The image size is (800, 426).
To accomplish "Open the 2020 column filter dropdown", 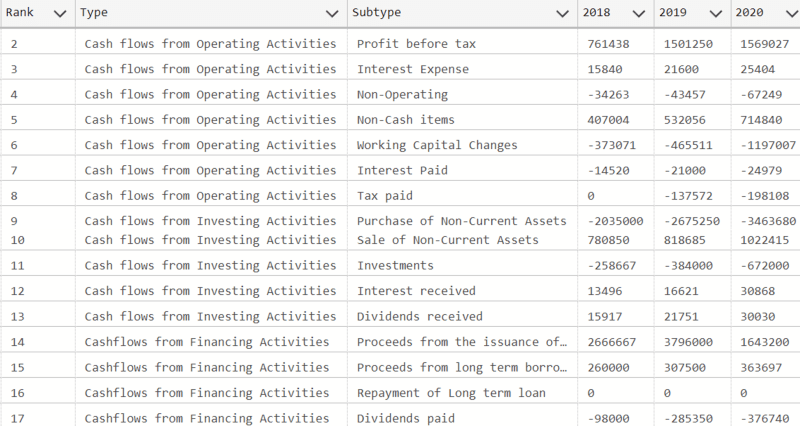I will 792,14.
